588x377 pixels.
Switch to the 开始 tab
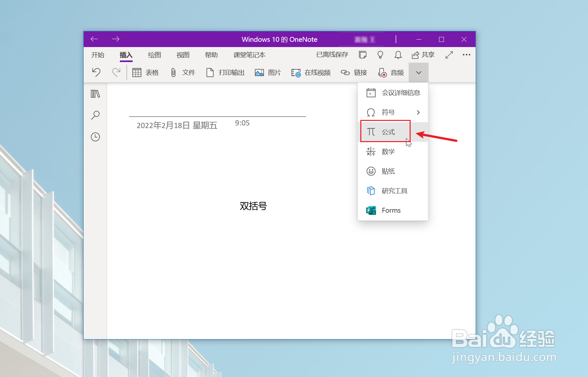[98, 55]
